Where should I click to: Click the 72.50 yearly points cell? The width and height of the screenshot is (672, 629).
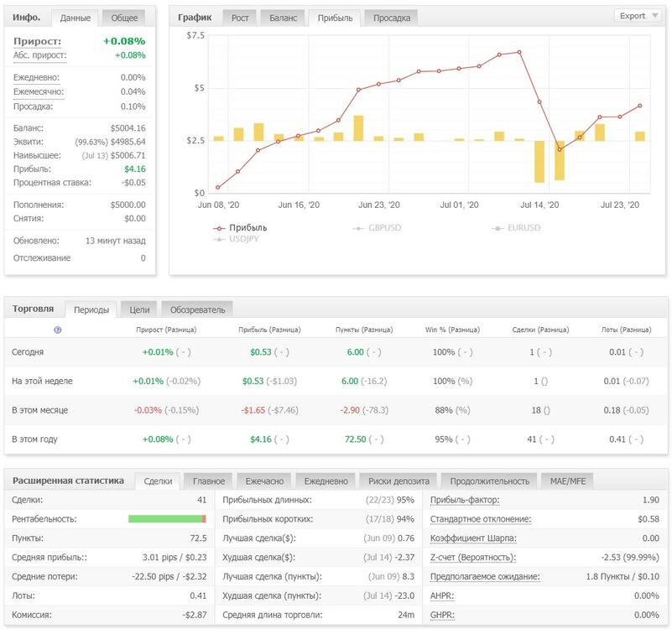point(355,439)
